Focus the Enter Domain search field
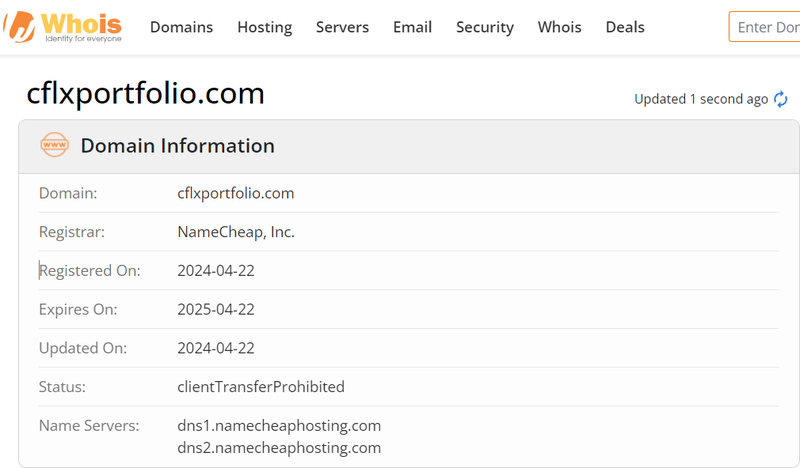This screenshot has width=800, height=468. [x=764, y=27]
